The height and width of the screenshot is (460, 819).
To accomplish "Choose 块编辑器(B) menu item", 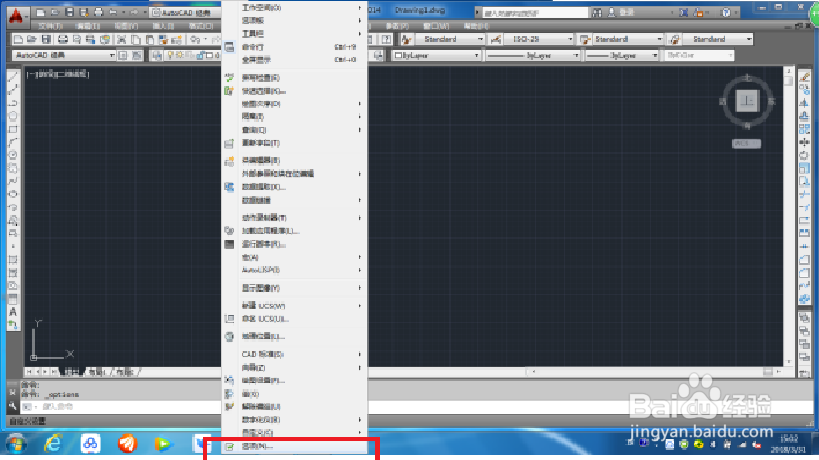I will pos(295,160).
